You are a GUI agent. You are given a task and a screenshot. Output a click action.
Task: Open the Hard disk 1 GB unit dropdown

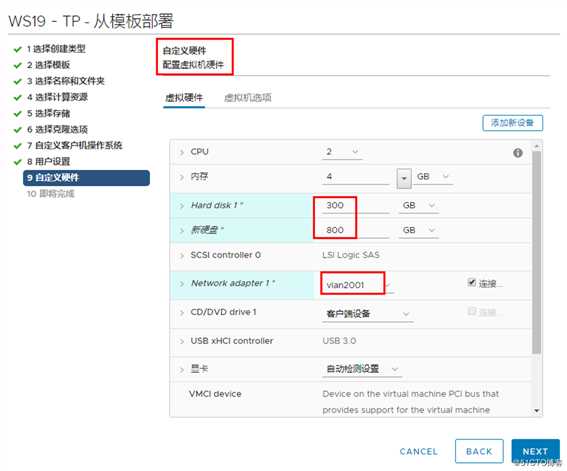pos(419,206)
